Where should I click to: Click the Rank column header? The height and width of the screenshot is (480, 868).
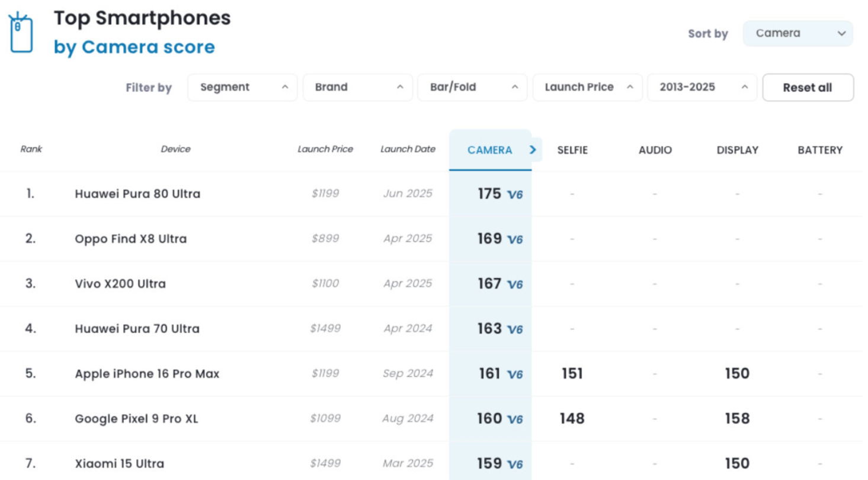pyautogui.click(x=31, y=149)
